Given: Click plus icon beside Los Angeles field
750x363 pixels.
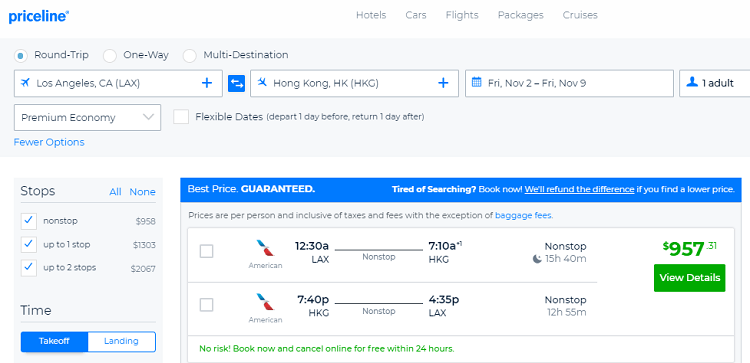Looking at the screenshot, I should [x=207, y=83].
